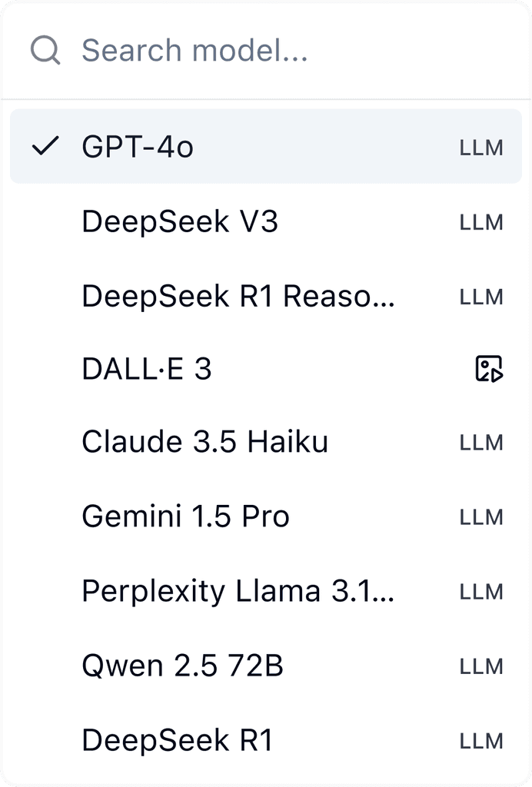Image resolution: width=532 pixels, height=787 pixels.
Task: Pick the DALL·E 3 model
Action: click(x=266, y=369)
